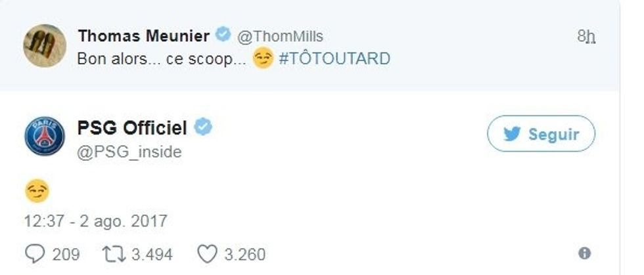Click the 3.260 likes count

point(242,254)
